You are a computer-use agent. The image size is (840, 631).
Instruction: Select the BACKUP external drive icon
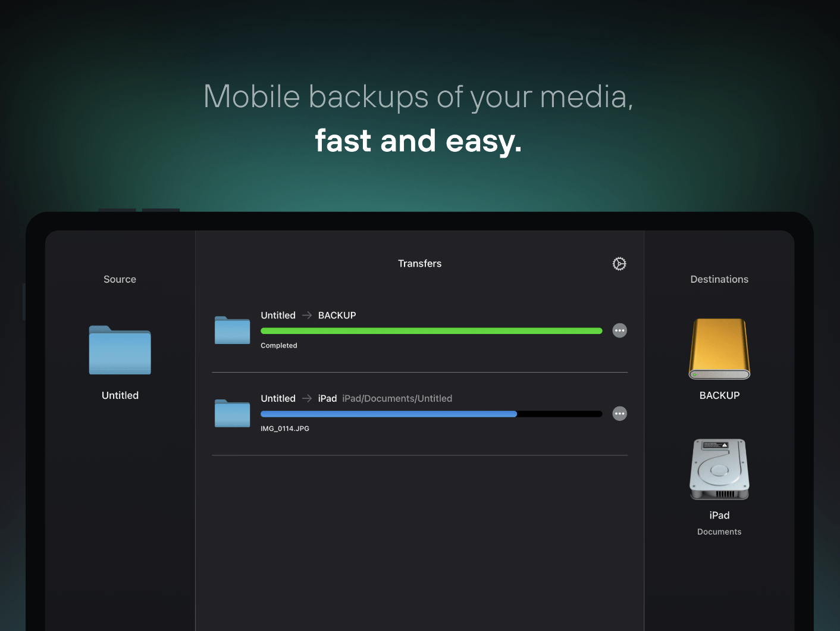(x=719, y=349)
